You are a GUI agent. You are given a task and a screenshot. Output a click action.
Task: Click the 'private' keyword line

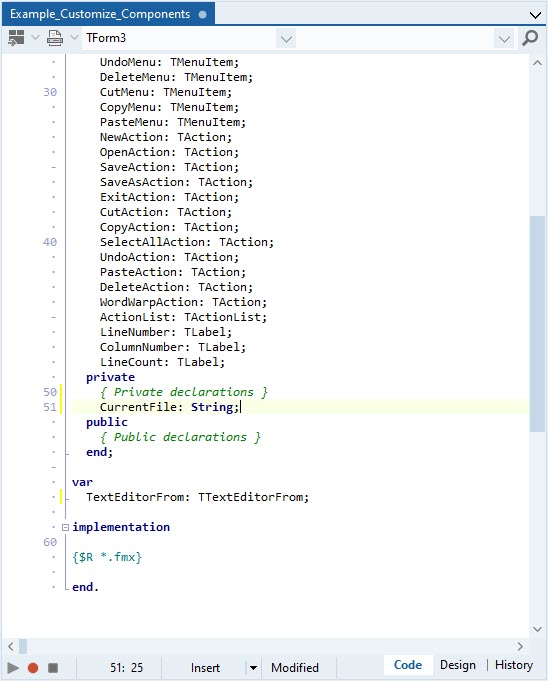point(110,377)
